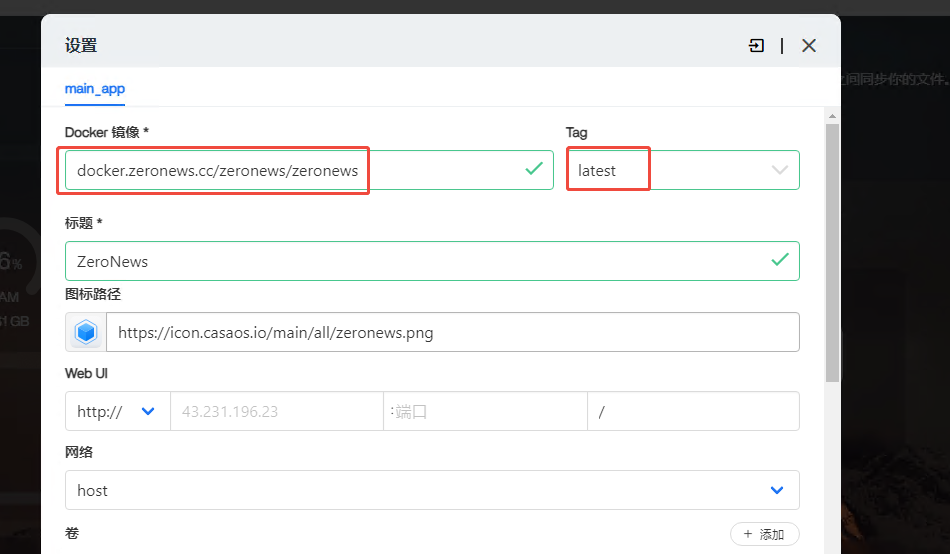Click the Docker 镜像 label

[x=107, y=132]
